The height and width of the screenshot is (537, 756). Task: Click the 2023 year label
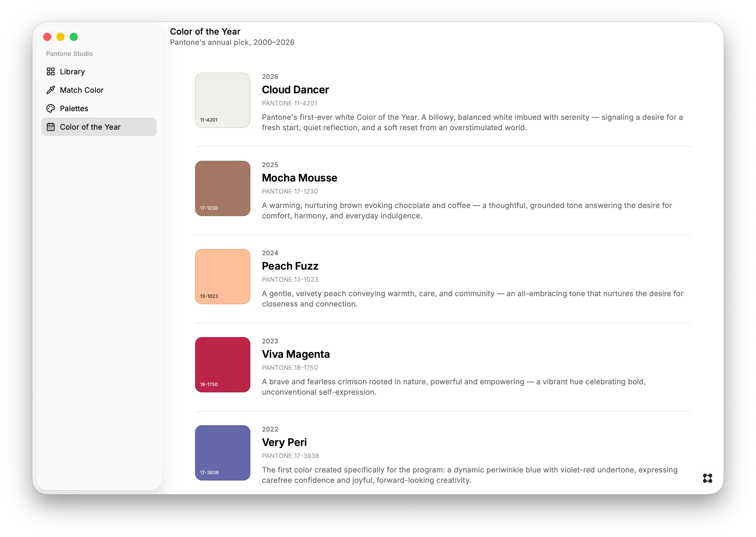pos(270,341)
